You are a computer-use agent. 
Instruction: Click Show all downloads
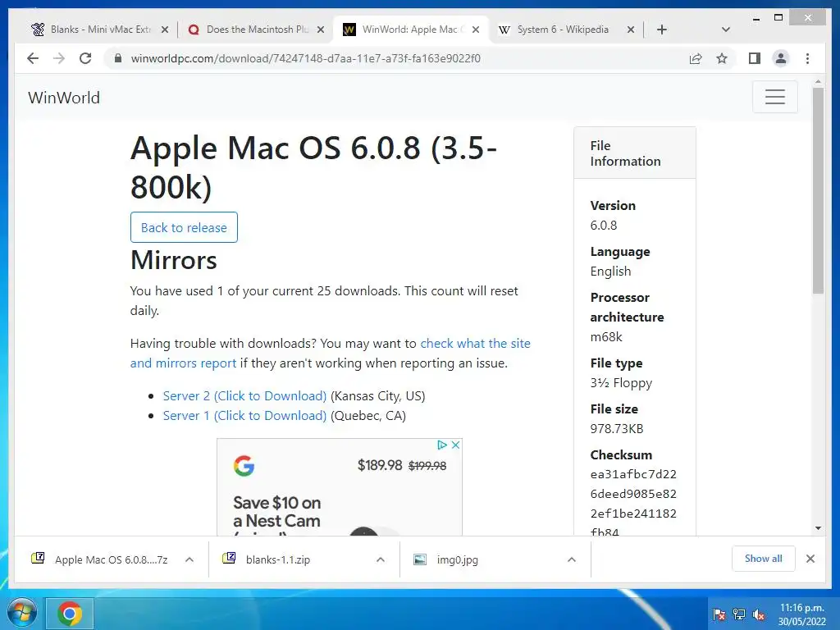click(763, 559)
